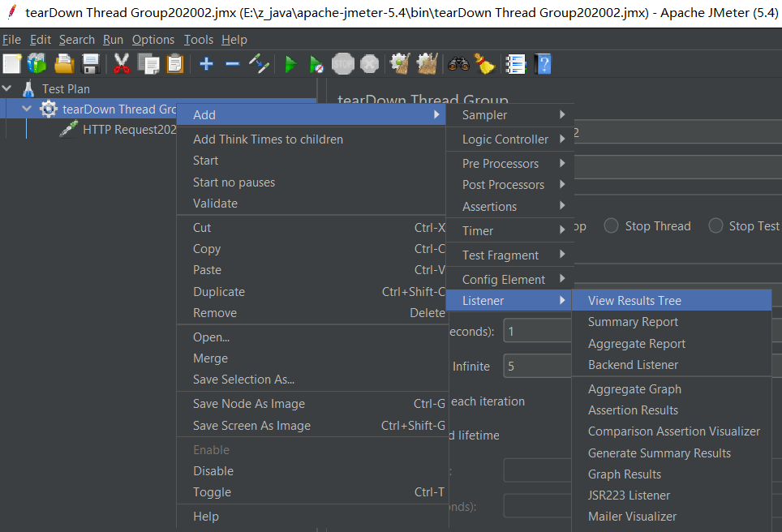Expand the Assertions submenu
The image size is (782, 532).
point(509,207)
